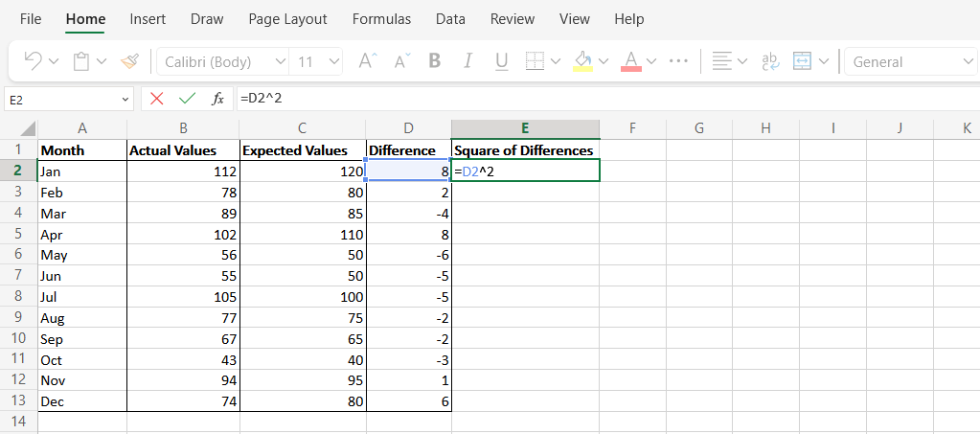Screen dimensions: 980x434
Task: Toggle Bold formatting
Action: point(435,61)
